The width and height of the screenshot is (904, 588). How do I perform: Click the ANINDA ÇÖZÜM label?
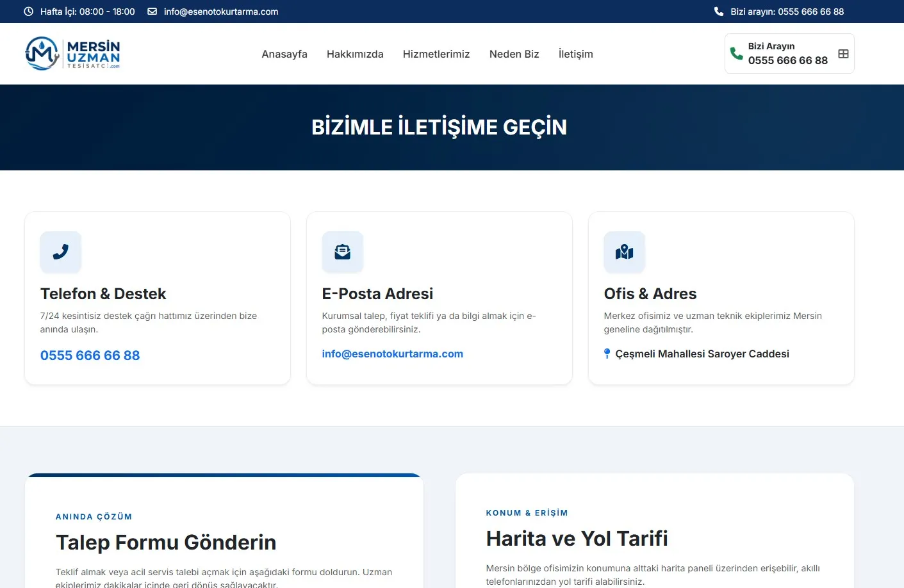(x=94, y=517)
